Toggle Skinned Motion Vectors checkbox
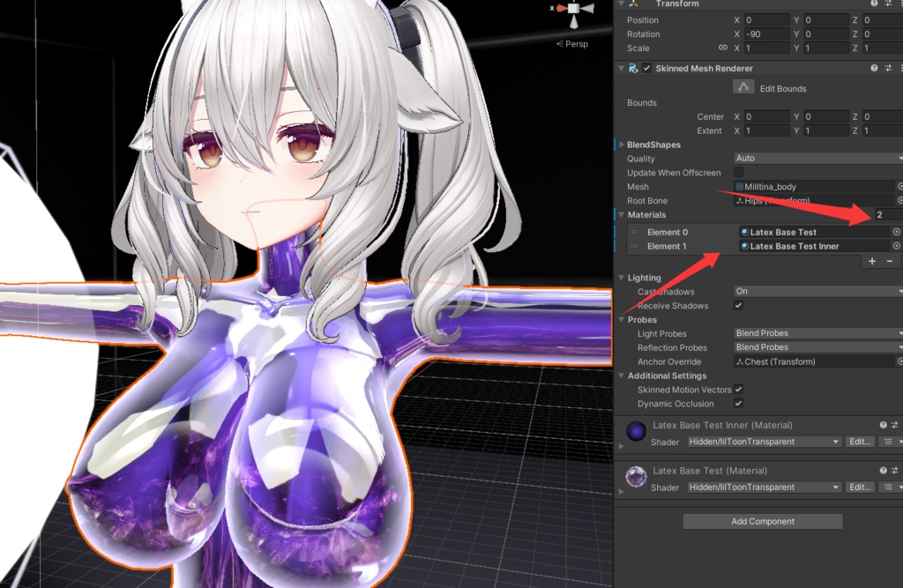Viewport: 903px width, 588px height. [738, 390]
